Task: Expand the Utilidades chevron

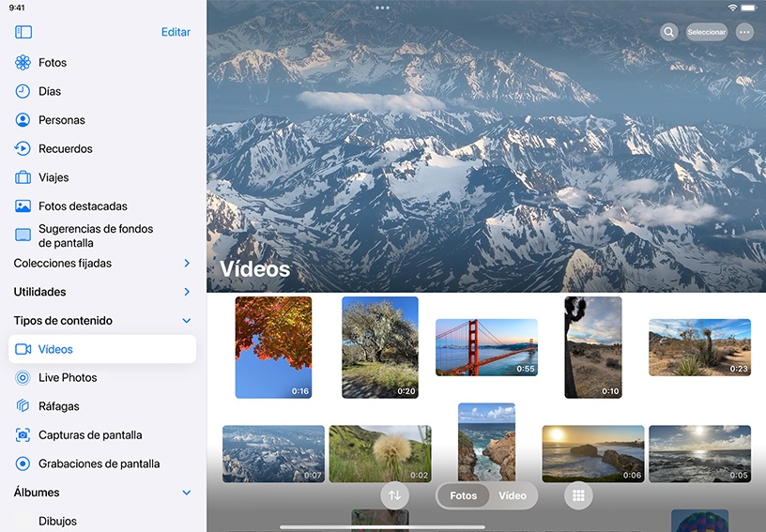Action: [187, 292]
